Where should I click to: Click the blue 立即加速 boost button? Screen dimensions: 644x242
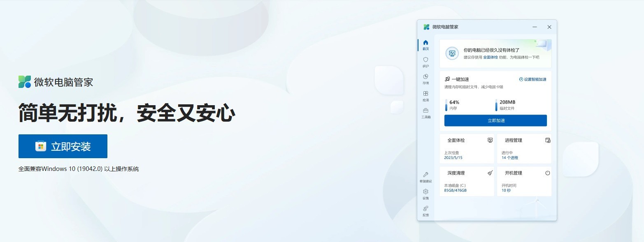coord(495,120)
